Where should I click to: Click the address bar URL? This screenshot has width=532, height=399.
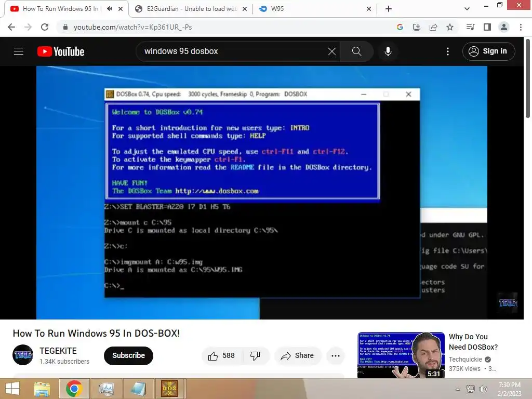(x=132, y=27)
